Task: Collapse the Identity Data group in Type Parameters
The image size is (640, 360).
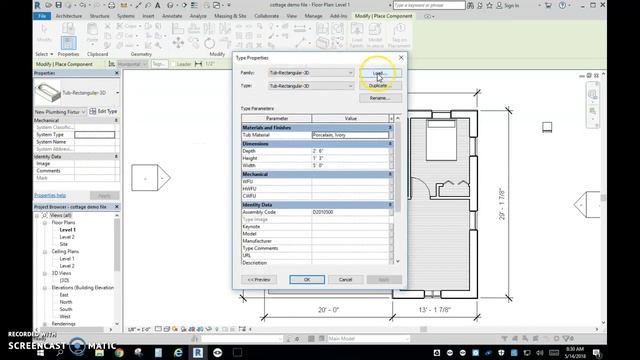Action: tap(390, 204)
